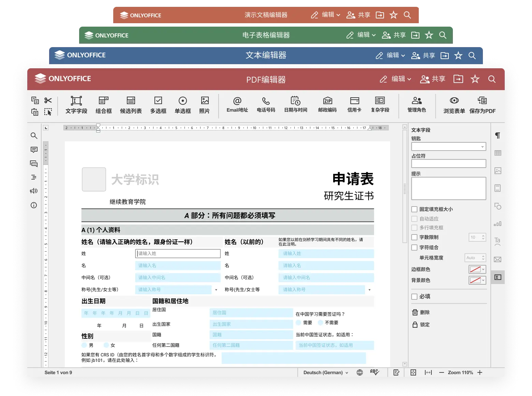Image resolution: width=532 pixels, height=396 pixels.
Task: Enable 固定填充框大小 checkbox
Action: click(x=414, y=209)
